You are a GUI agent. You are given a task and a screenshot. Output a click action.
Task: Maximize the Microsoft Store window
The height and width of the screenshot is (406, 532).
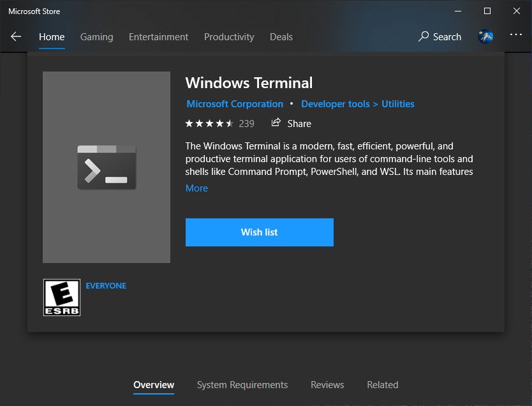tap(487, 11)
